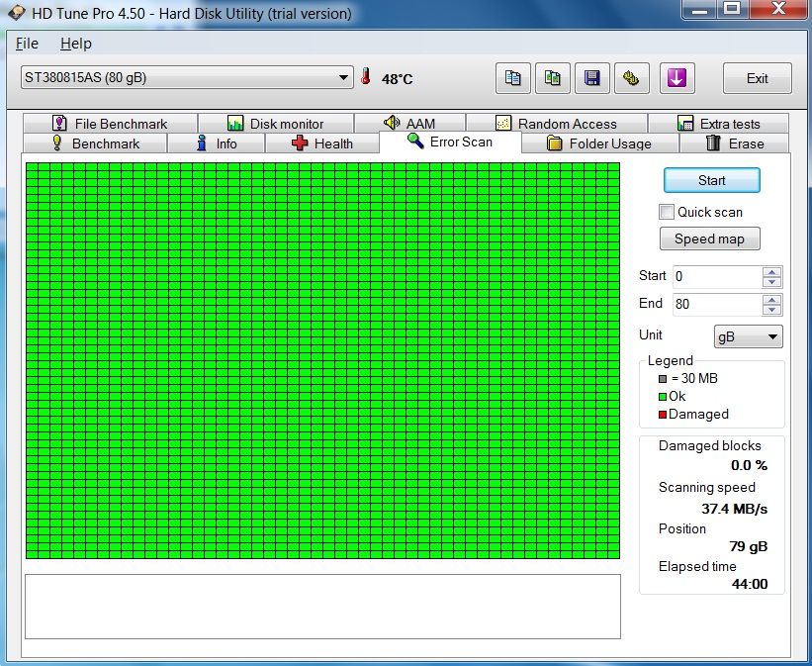Open the Unit gB dropdown
The width and height of the screenshot is (812, 666).
(748, 336)
